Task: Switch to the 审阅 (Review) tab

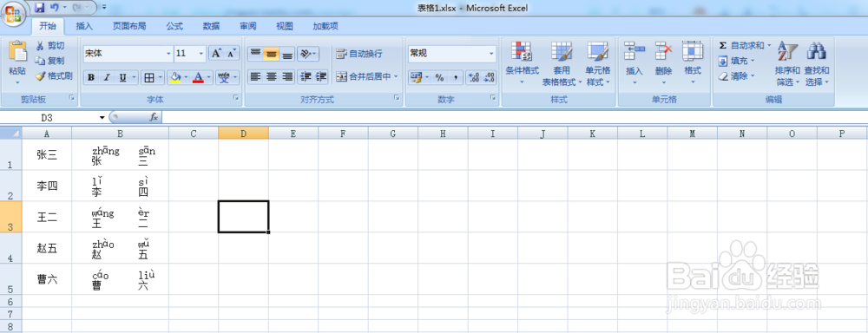Action: [x=247, y=26]
